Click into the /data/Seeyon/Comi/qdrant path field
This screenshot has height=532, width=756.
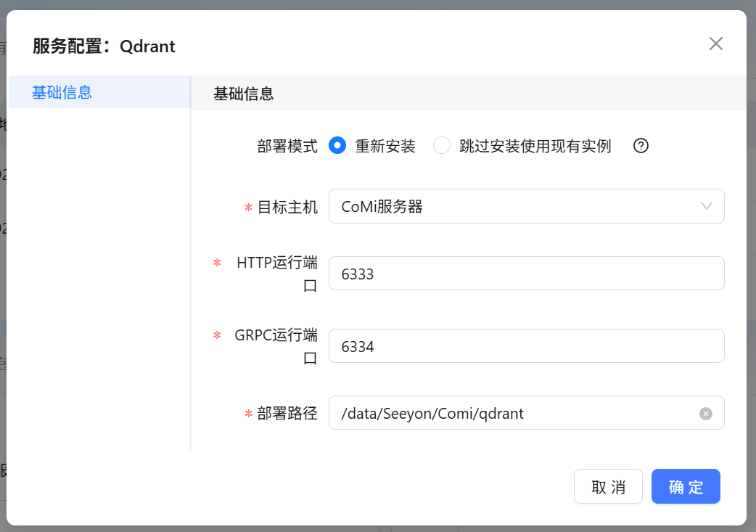(515, 413)
